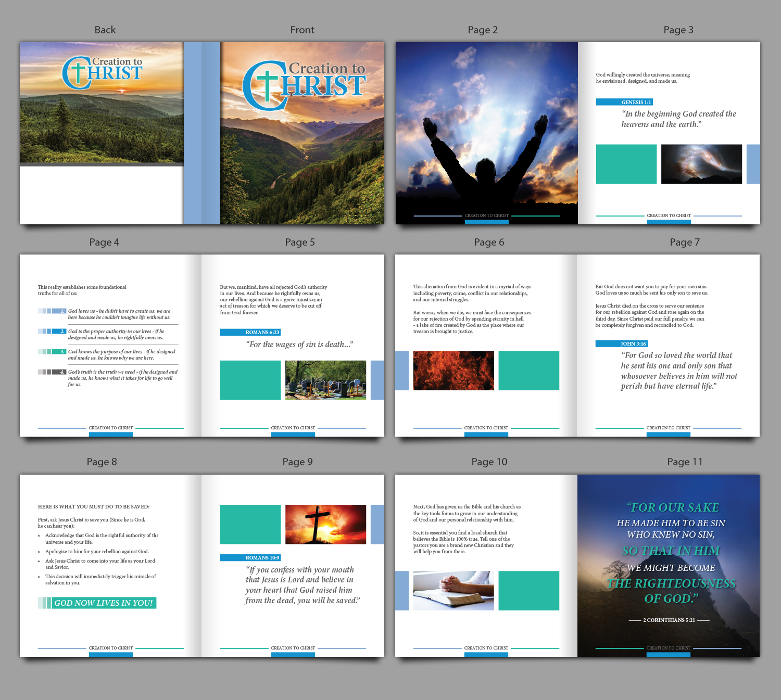Click the Creation to Christ logo on Back cover

[x=103, y=72]
